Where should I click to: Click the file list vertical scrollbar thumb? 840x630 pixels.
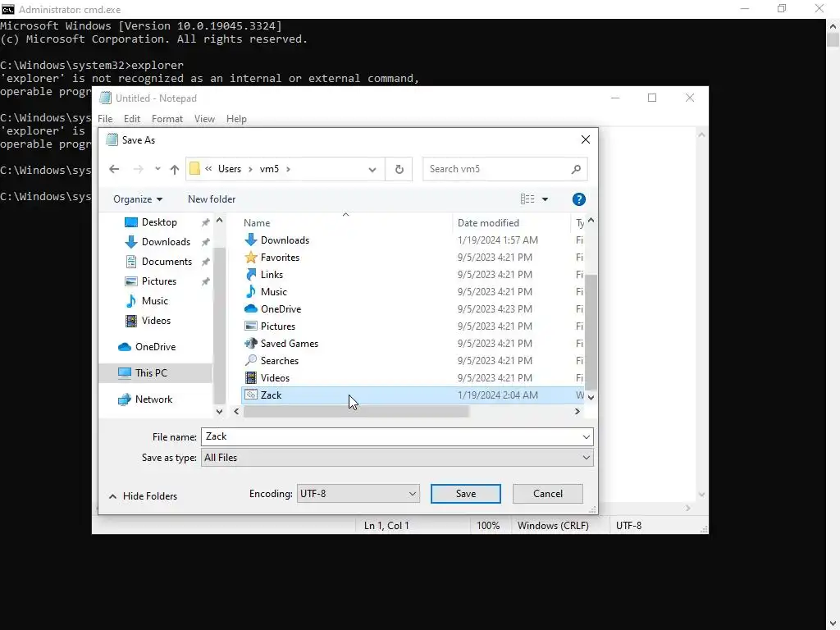591,331
